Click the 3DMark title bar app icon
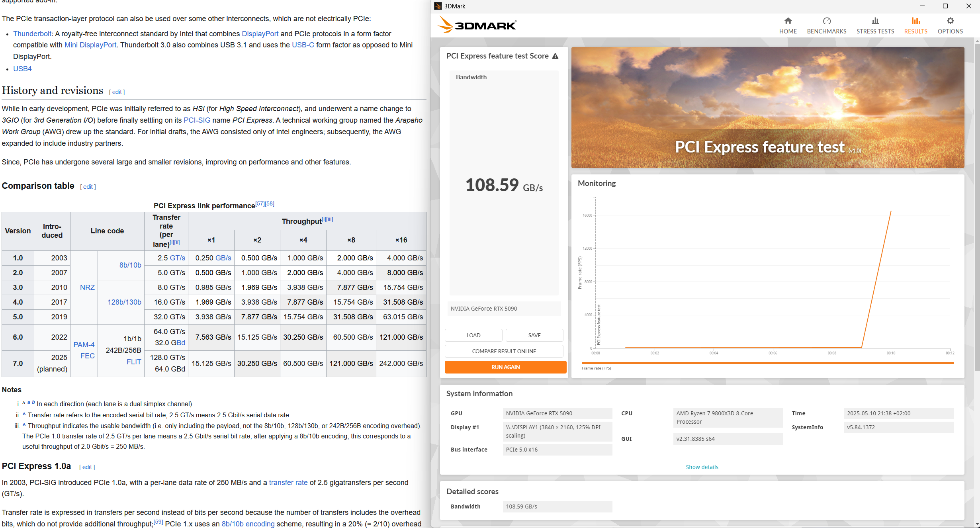 [438, 6]
